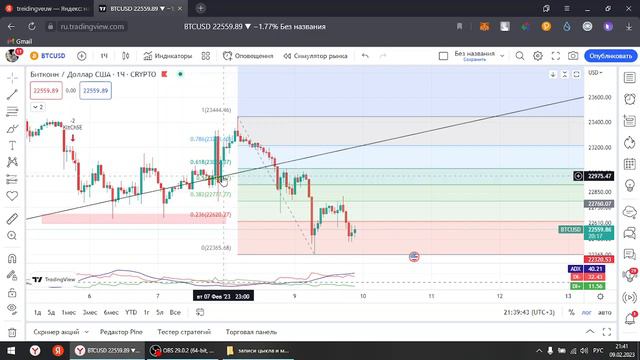Open the ideas lightbulb panel
The width and height of the screenshot is (640, 360).
[x=629, y=185]
